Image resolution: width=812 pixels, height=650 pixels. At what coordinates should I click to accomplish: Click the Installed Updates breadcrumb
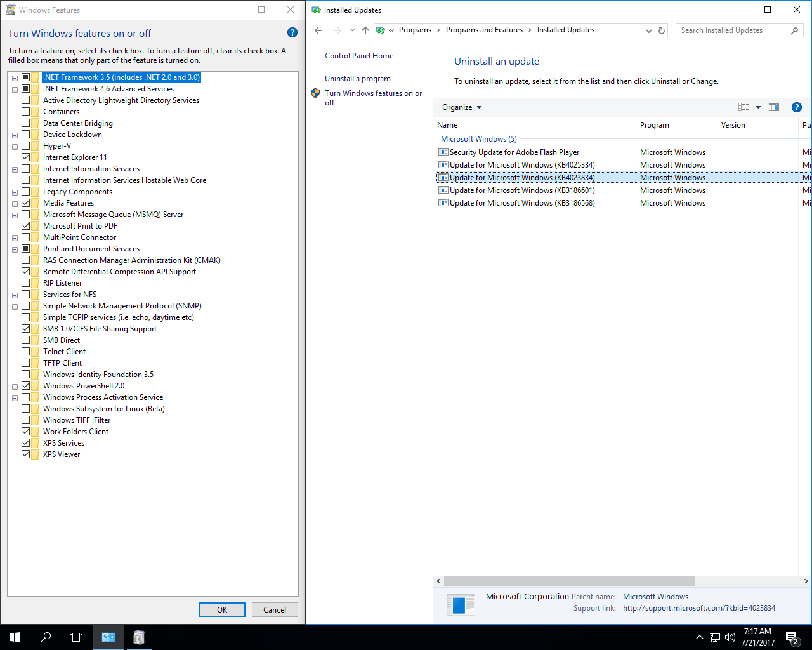click(x=566, y=30)
